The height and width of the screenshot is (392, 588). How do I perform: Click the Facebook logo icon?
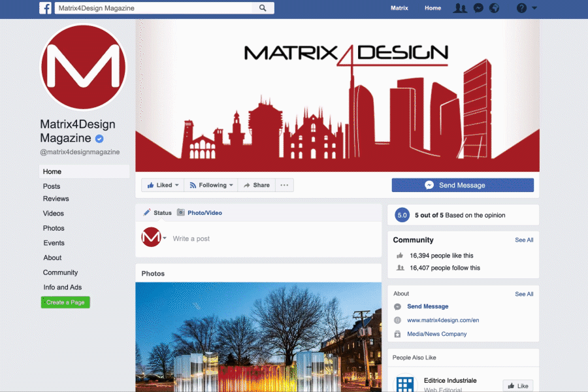45,8
